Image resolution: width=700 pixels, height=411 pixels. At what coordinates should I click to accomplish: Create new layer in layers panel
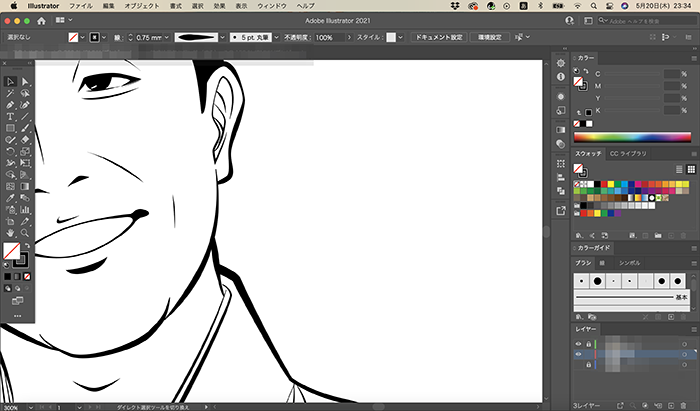(671, 405)
